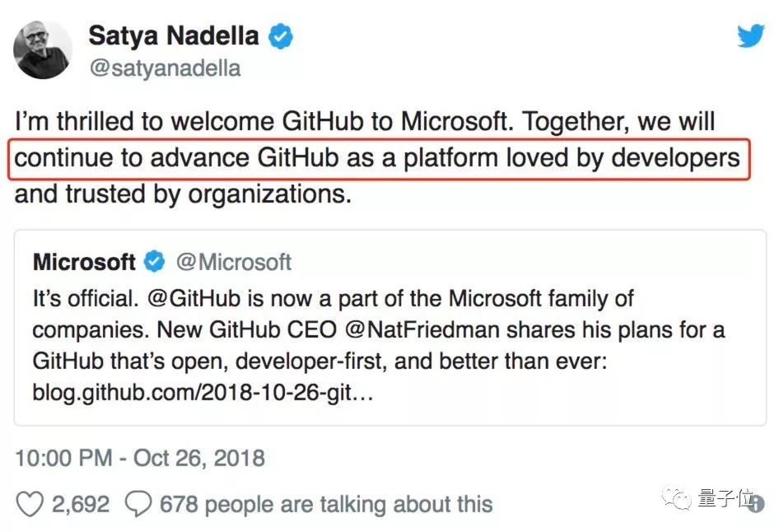Screen dimensions: 779x532
Task: Click the Twitter bird logo
Action: 750,35
